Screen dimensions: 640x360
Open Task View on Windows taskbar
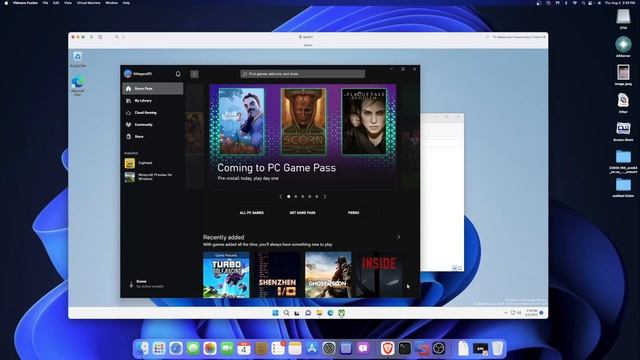click(x=297, y=313)
